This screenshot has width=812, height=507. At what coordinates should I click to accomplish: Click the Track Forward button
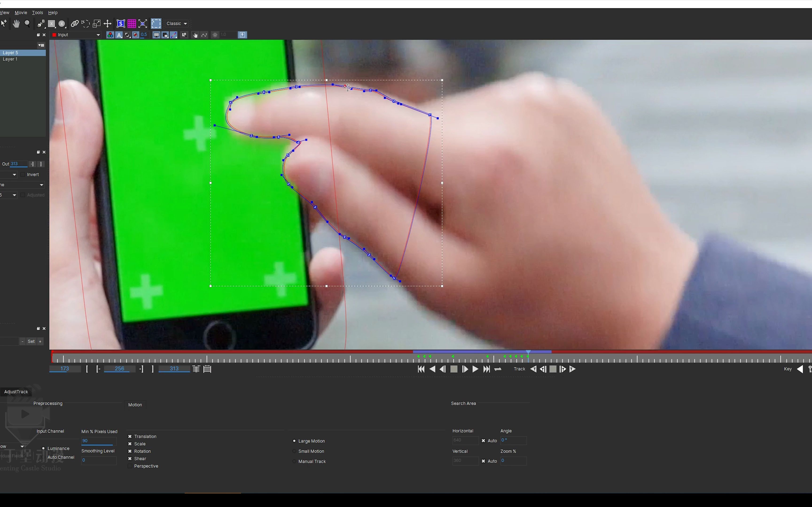(572, 369)
